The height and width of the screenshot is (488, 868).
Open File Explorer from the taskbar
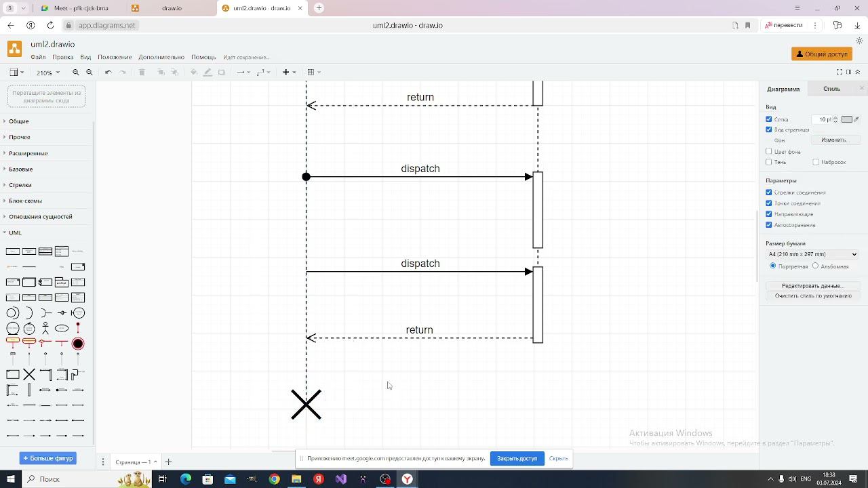296,479
